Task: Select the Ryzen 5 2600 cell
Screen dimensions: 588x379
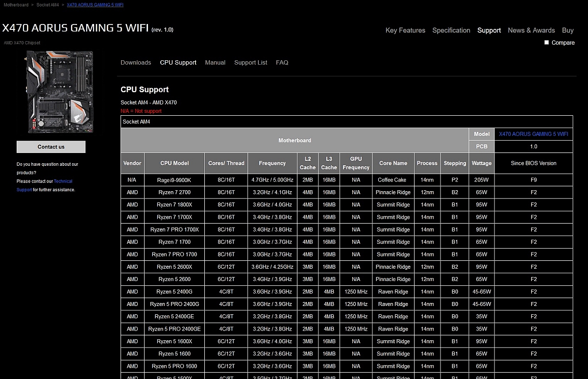Action: coord(174,279)
